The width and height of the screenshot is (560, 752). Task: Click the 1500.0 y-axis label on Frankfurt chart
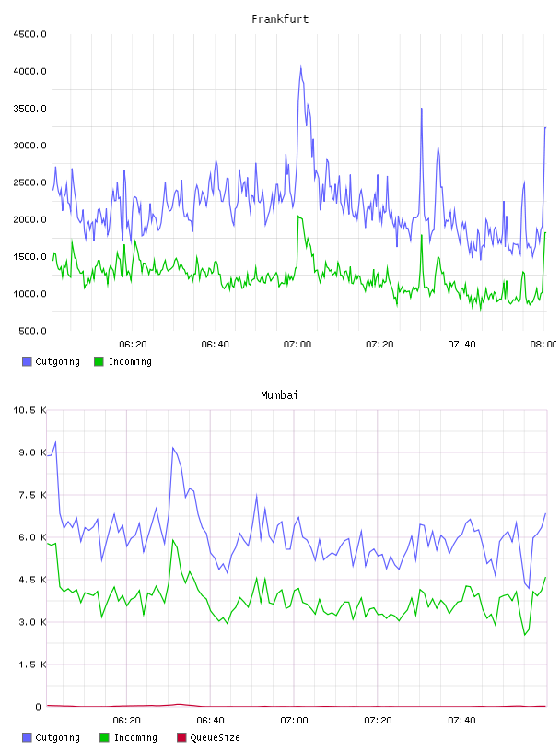(x=30, y=256)
